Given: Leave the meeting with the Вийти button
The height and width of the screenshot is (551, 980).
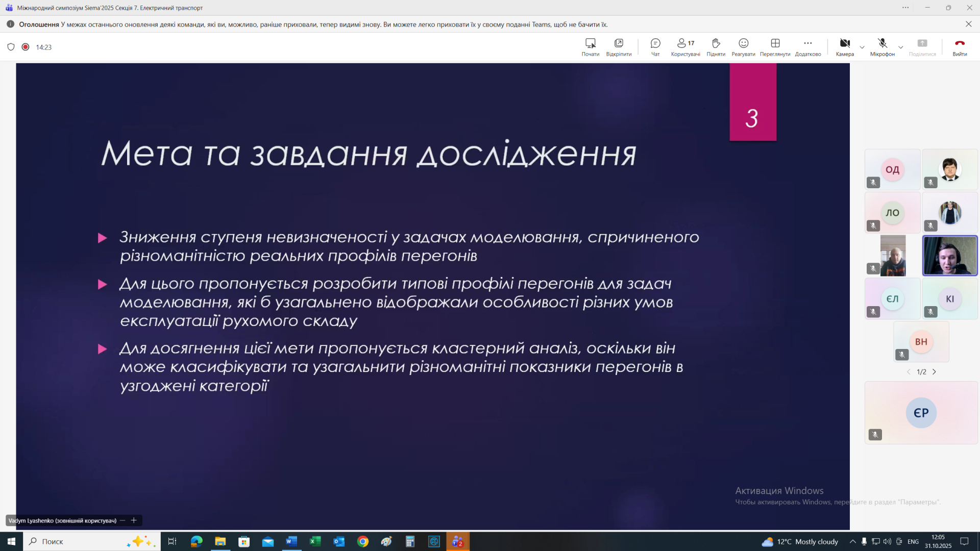Looking at the screenshot, I should (960, 46).
